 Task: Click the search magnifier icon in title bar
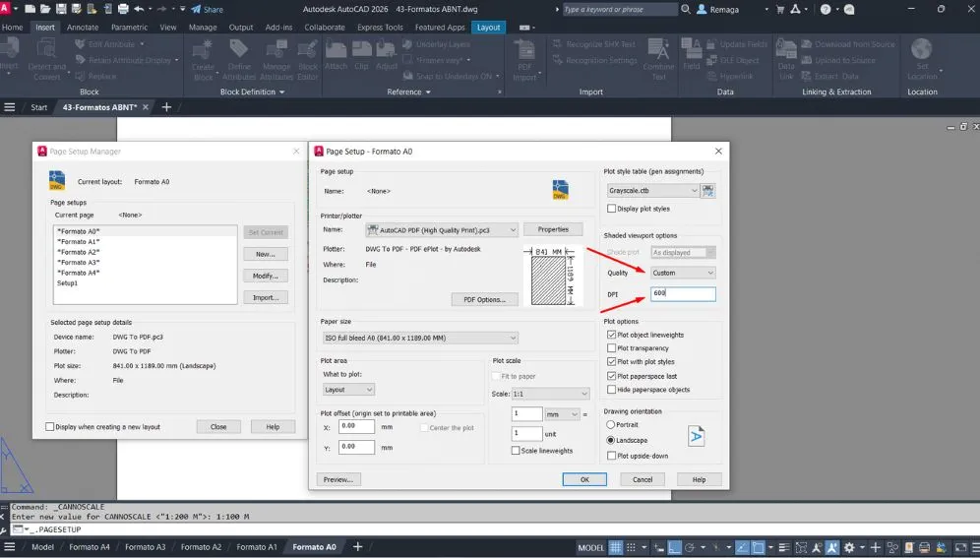click(x=686, y=10)
